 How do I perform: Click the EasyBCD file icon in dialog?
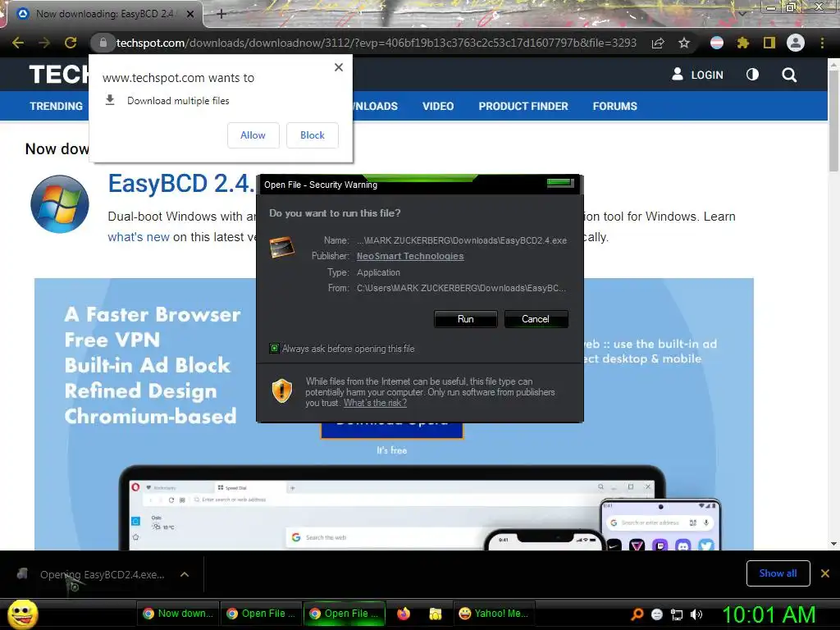[282, 248]
